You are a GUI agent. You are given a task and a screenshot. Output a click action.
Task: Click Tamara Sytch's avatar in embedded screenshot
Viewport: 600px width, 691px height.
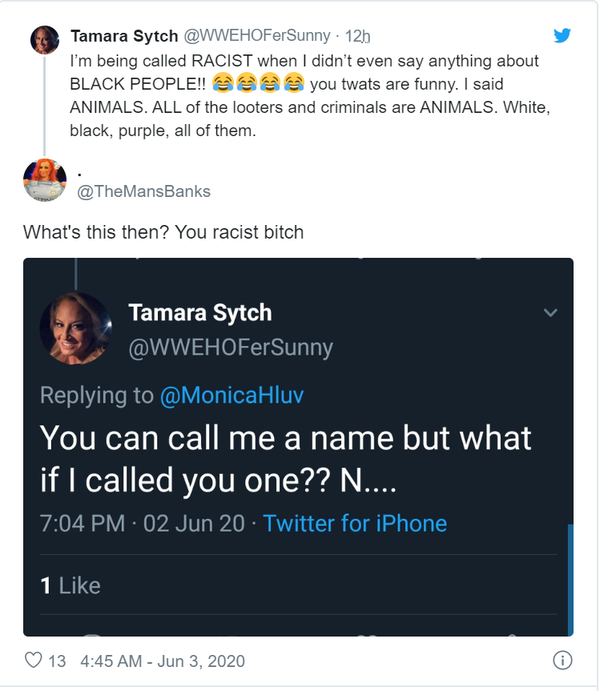[x=76, y=328]
